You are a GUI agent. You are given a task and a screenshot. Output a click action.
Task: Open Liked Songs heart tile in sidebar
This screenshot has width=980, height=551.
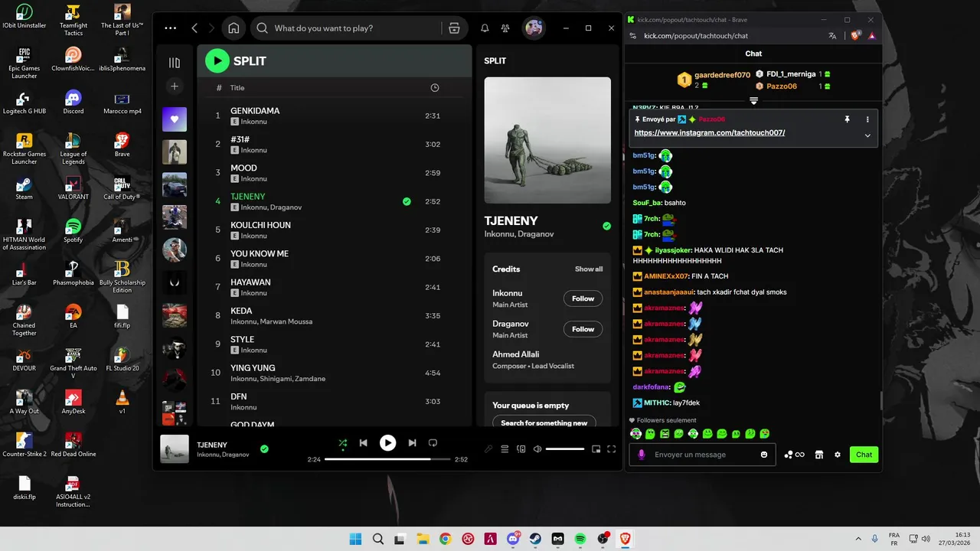click(175, 119)
